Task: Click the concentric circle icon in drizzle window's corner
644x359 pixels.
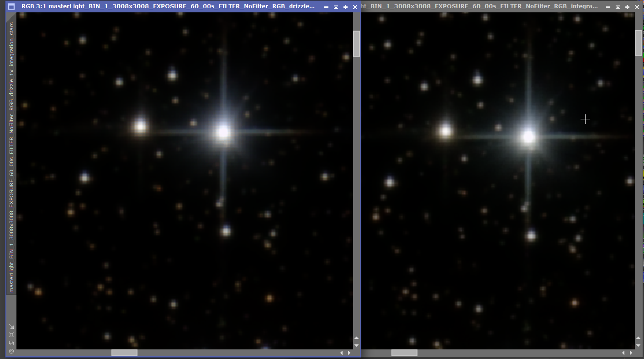Action: pyautogui.click(x=11, y=351)
